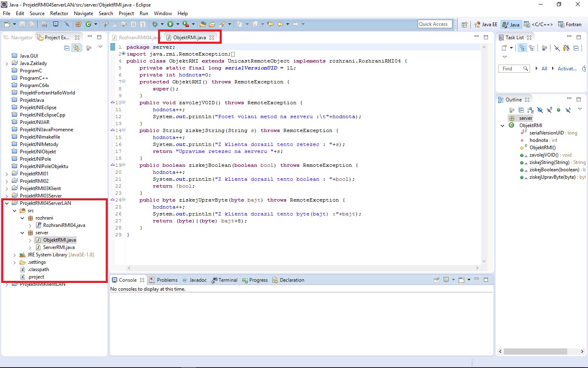Hide fields in the Outline view
Image resolution: width=588 pixels, height=368 pixels.
pyautogui.click(x=540, y=110)
